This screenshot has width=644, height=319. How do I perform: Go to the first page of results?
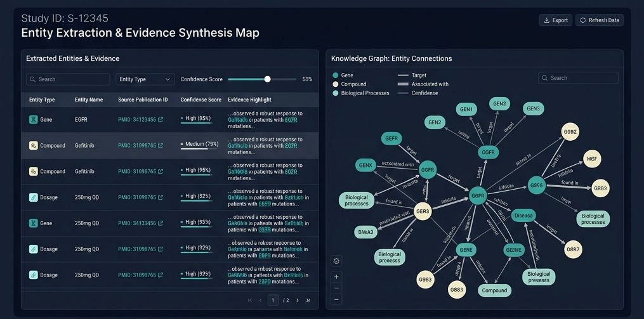pos(250,300)
